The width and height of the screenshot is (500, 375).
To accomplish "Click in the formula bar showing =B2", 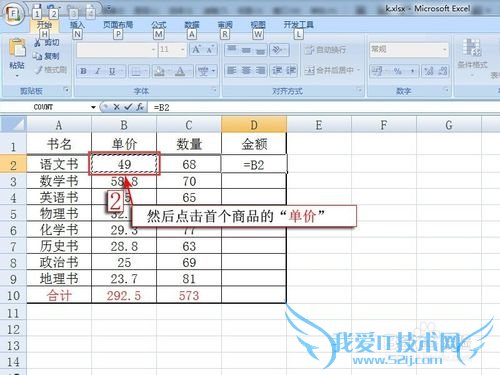I will [323, 107].
